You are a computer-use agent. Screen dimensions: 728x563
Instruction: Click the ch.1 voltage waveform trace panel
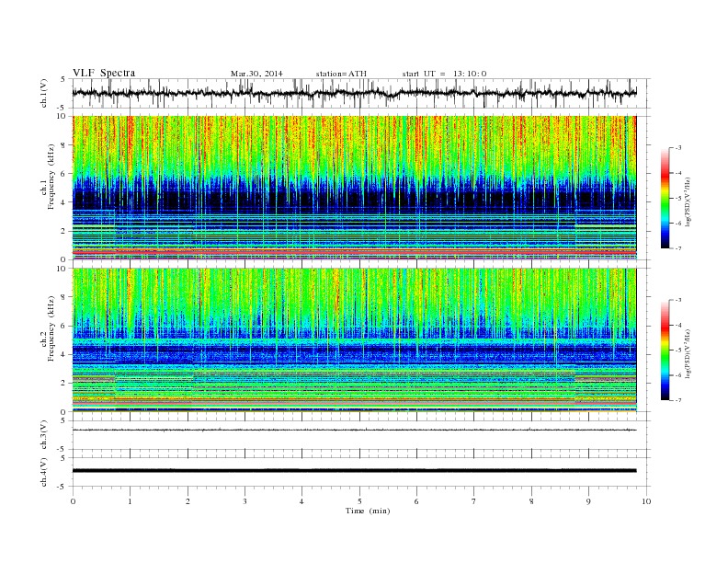(x=361, y=93)
